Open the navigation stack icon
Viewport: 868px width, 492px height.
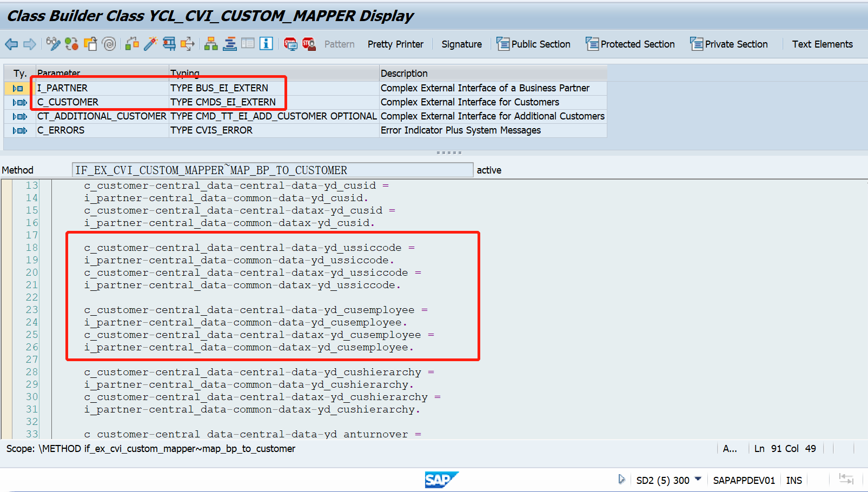[230, 44]
